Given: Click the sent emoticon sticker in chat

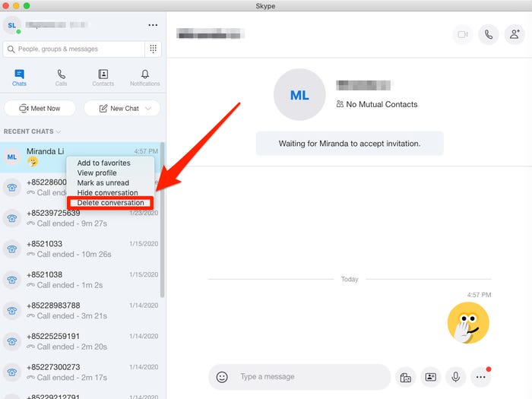Looking at the screenshot, I should tap(468, 323).
